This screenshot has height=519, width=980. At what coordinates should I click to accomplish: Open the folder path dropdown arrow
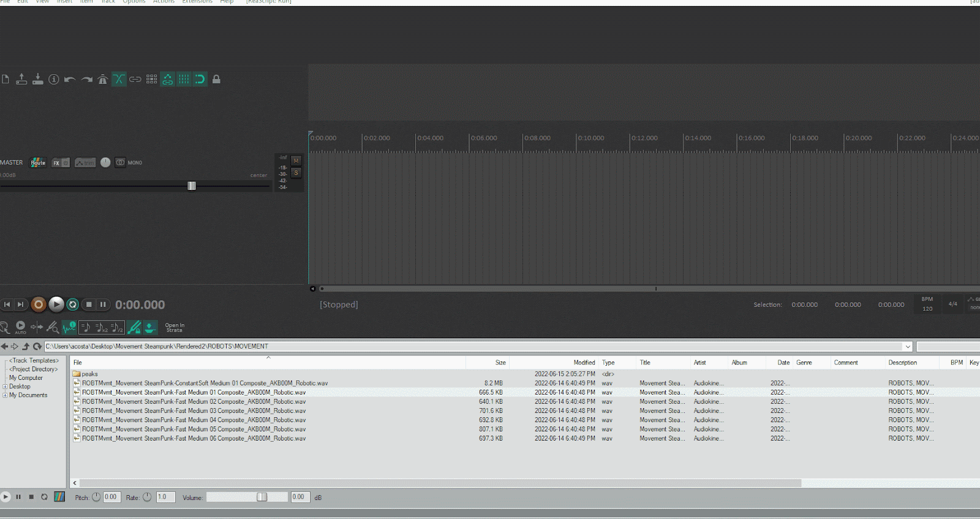pos(908,347)
